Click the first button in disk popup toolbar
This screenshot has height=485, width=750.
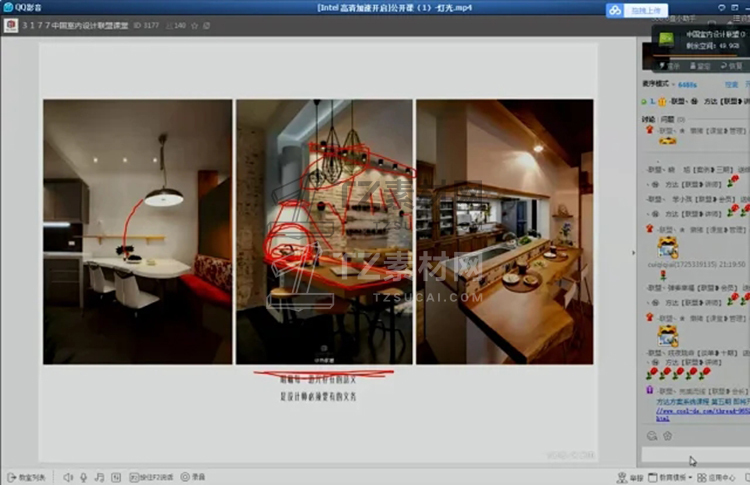670,66
